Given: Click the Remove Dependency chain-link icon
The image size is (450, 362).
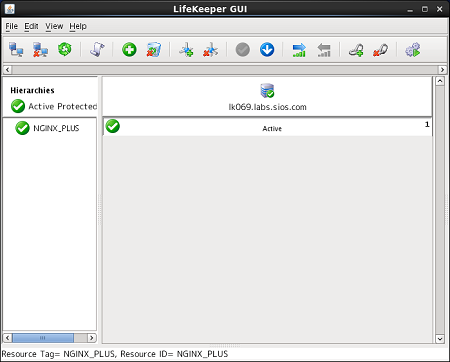Looking at the screenshot, I should 380,50.
